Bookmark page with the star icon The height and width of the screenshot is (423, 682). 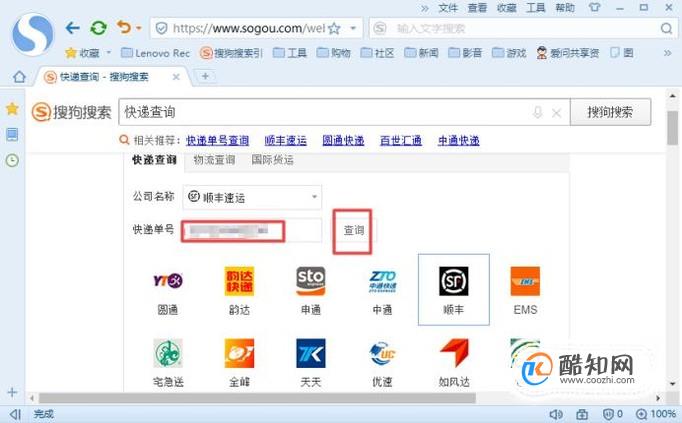pyautogui.click(x=334, y=29)
